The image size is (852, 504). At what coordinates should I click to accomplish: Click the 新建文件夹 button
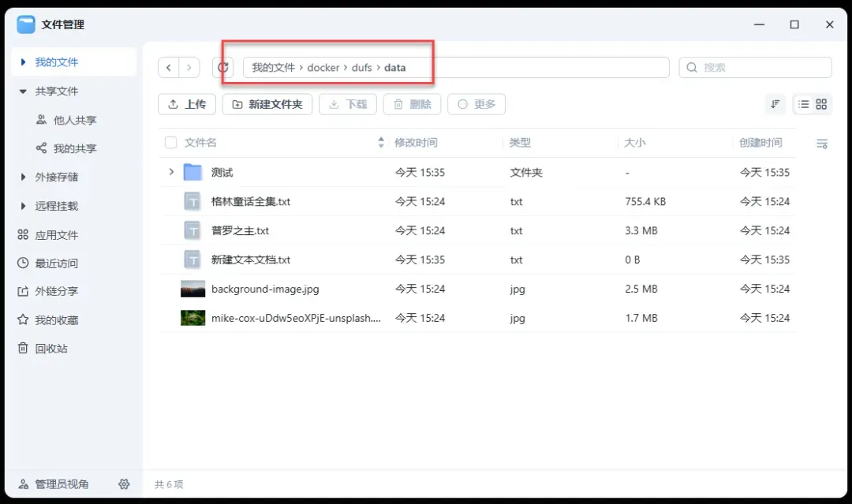[x=267, y=104]
